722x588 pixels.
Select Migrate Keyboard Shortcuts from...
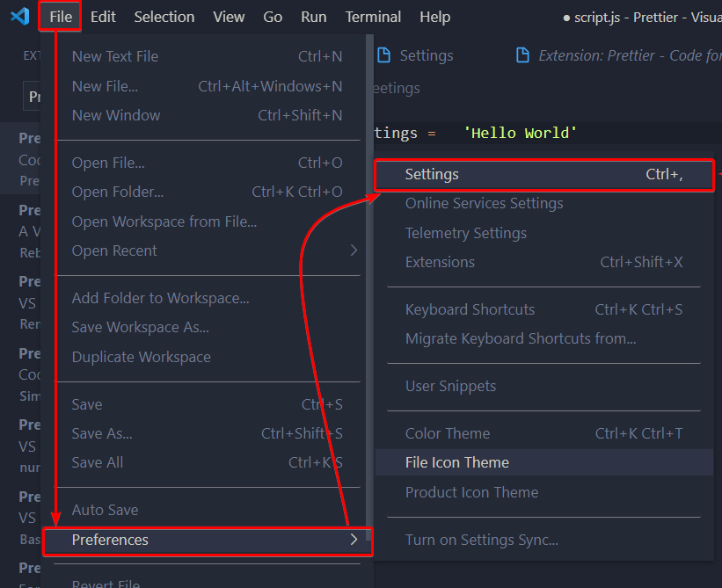tap(544, 338)
